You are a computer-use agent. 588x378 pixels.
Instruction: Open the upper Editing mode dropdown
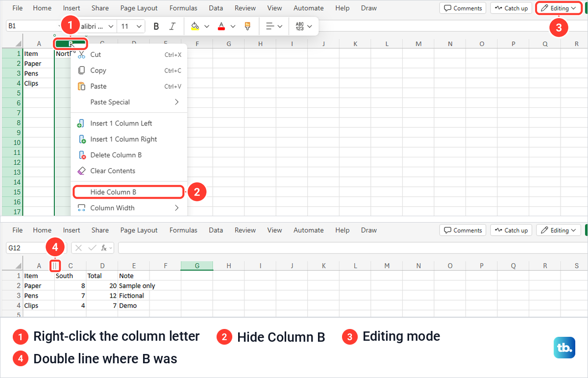point(573,8)
